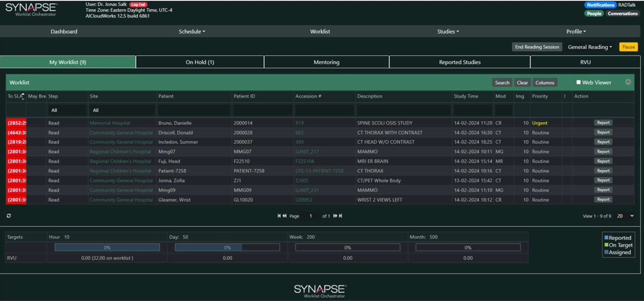This screenshot has width=644, height=301.
Task: Click the Patient filter input field
Action: [194, 110]
